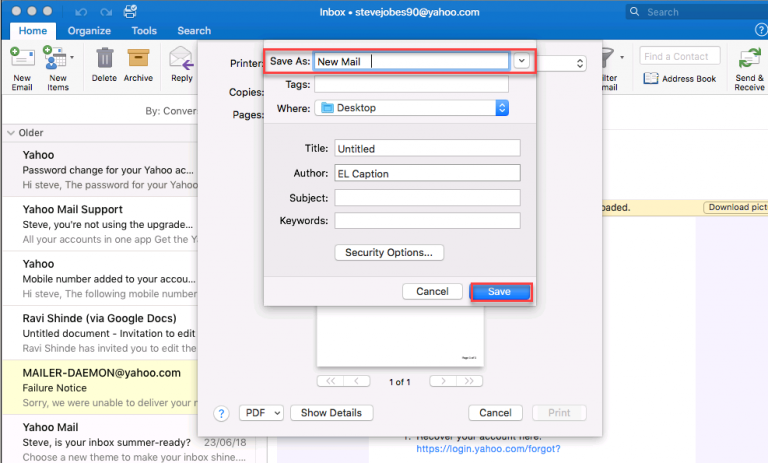Open the help question mark in ribbon
This screenshot has height=463, width=768.
pos(761,30)
